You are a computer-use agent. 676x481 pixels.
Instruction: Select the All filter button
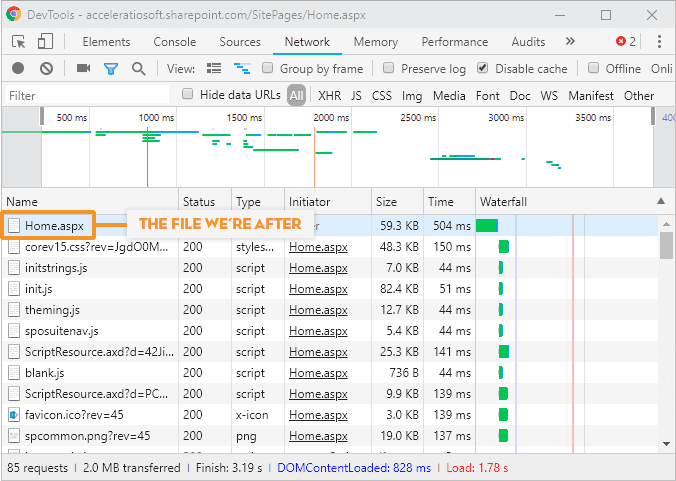click(x=297, y=95)
